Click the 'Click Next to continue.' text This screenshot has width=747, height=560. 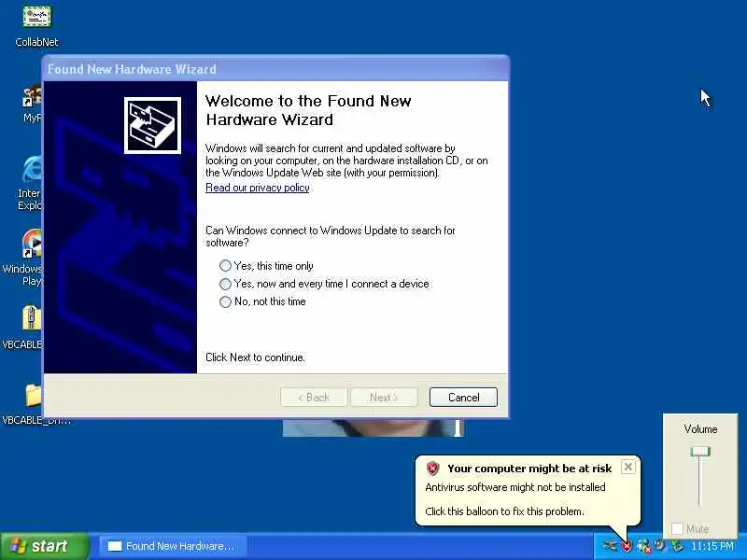[x=255, y=357]
